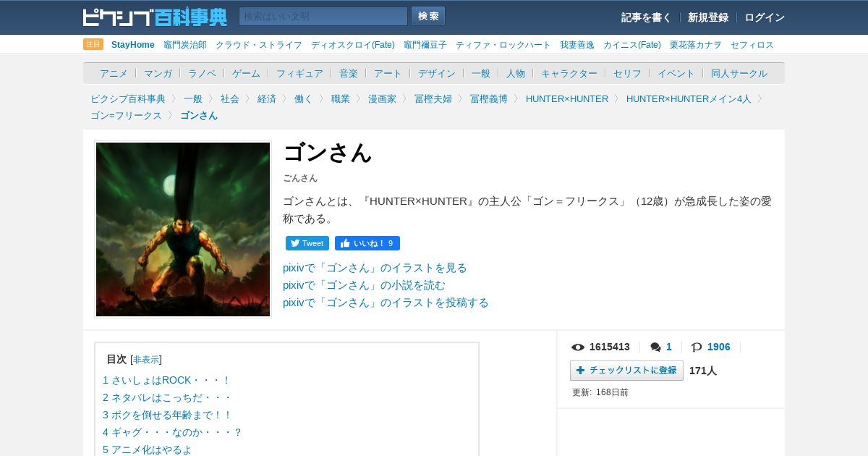Viewport: 868px width, 456px height.
Task: Select キャラクター category menu
Action: [x=569, y=74]
